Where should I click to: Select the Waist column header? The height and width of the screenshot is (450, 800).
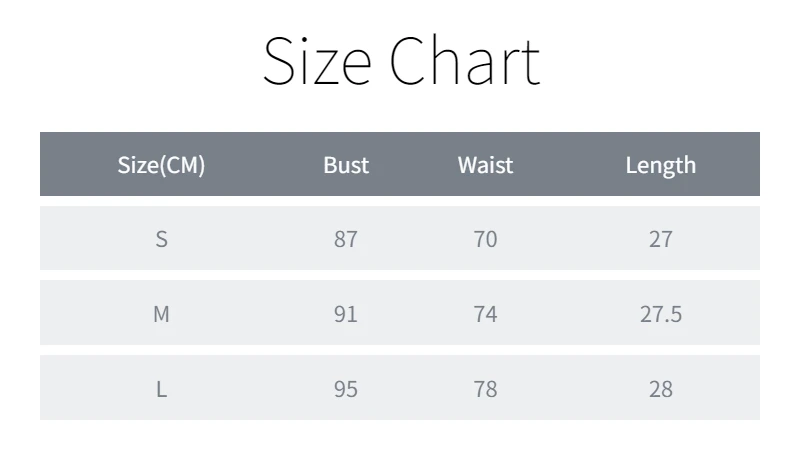485,165
